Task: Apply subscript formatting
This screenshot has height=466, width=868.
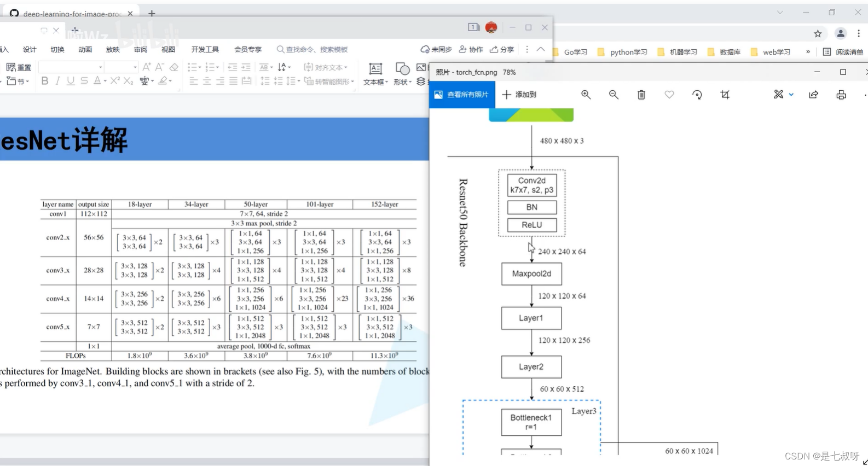Action: click(x=129, y=81)
